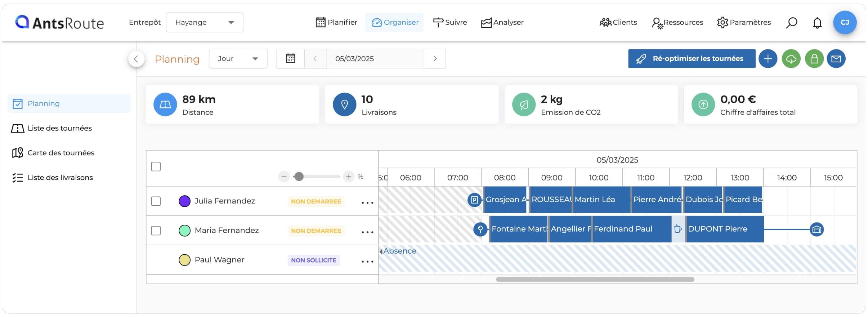The image size is (868, 317).
Task: Open the calendar date picker icon
Action: [290, 58]
